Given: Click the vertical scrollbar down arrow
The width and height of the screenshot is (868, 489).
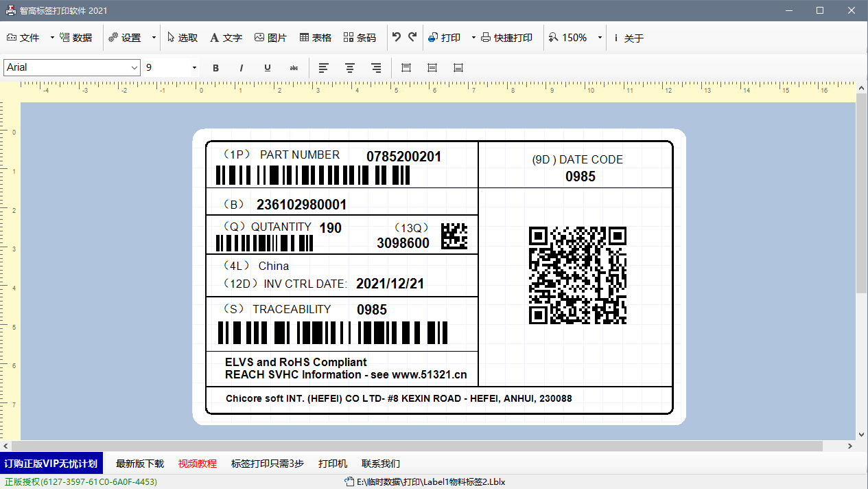Looking at the screenshot, I should pos(862,435).
